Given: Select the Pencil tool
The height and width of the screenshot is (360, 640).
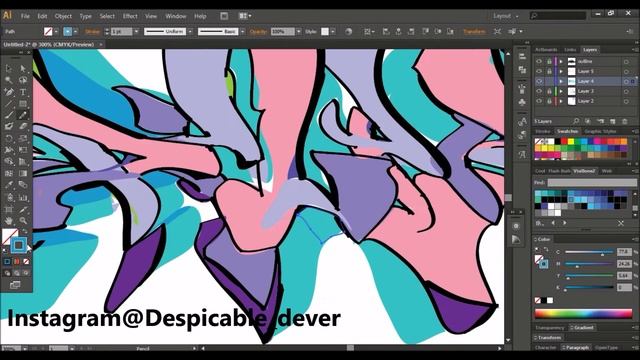Looking at the screenshot, I should click(x=23, y=115).
